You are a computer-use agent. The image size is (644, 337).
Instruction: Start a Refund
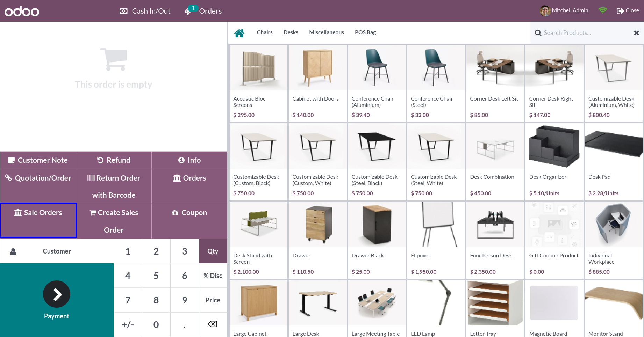[114, 160]
